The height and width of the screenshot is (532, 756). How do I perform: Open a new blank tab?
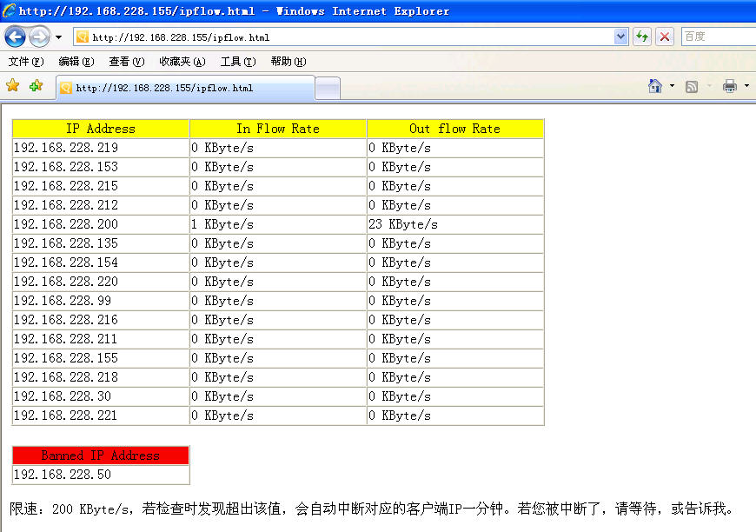pos(327,88)
